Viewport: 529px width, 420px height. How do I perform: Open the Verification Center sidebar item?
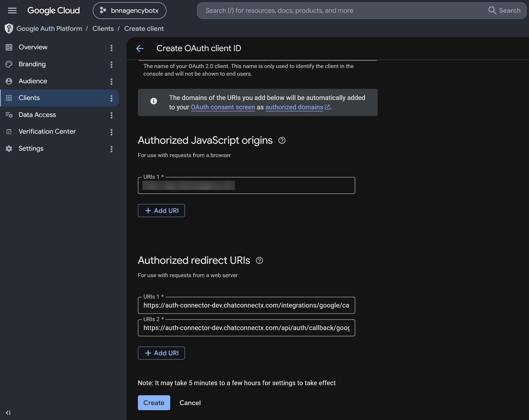pyautogui.click(x=60, y=132)
